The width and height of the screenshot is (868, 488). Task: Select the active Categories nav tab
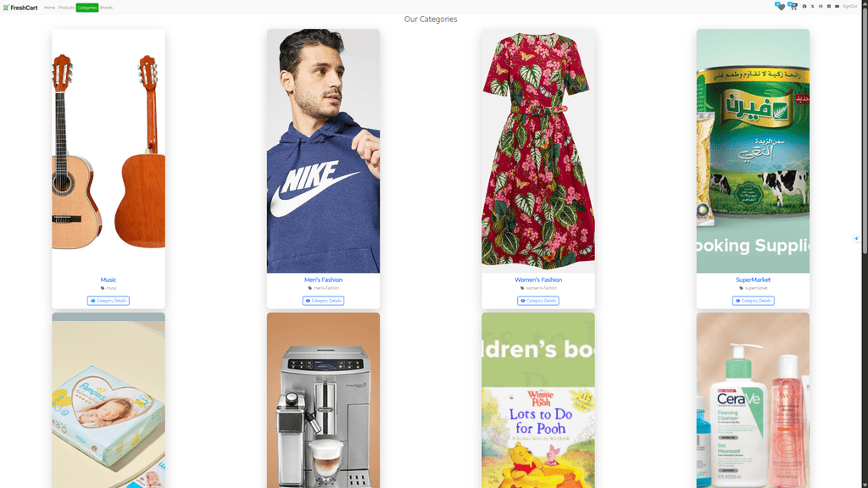tap(87, 8)
